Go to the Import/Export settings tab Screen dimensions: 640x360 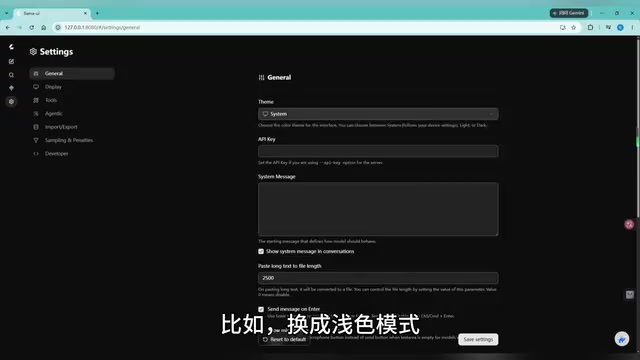tap(72, 127)
